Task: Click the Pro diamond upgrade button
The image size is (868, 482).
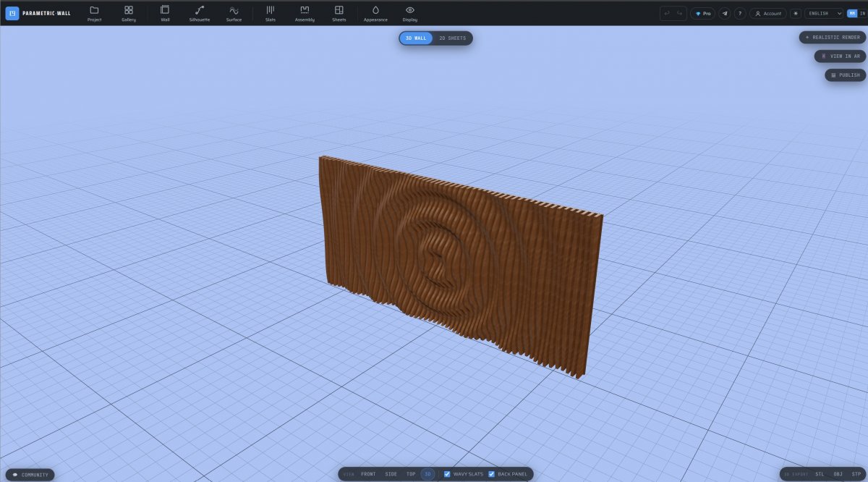Action: coord(702,13)
